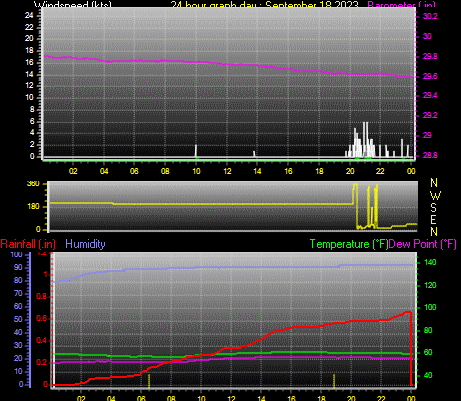Click the 30.2 barometer axis label
Viewport: 461px width, 401px height.
click(430, 16)
